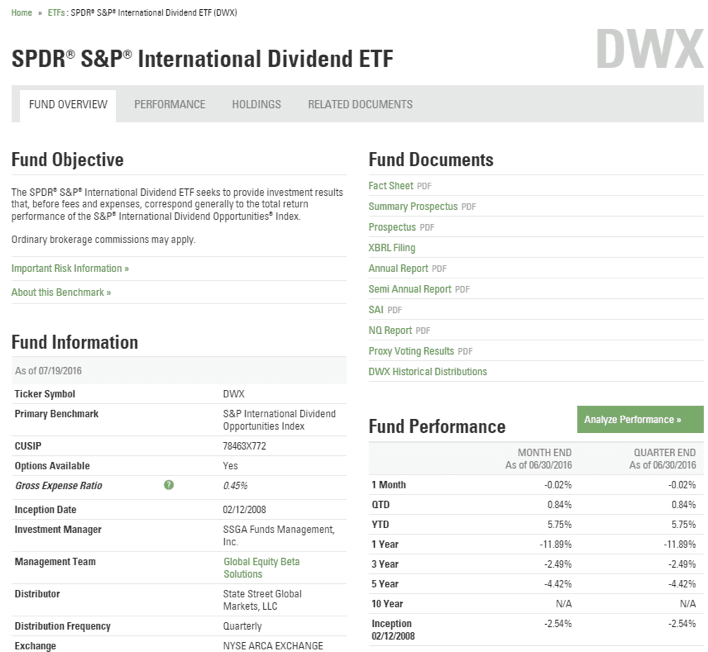Click the large DWX ticker heading
This screenshot has width=708, height=652.
[x=650, y=49]
